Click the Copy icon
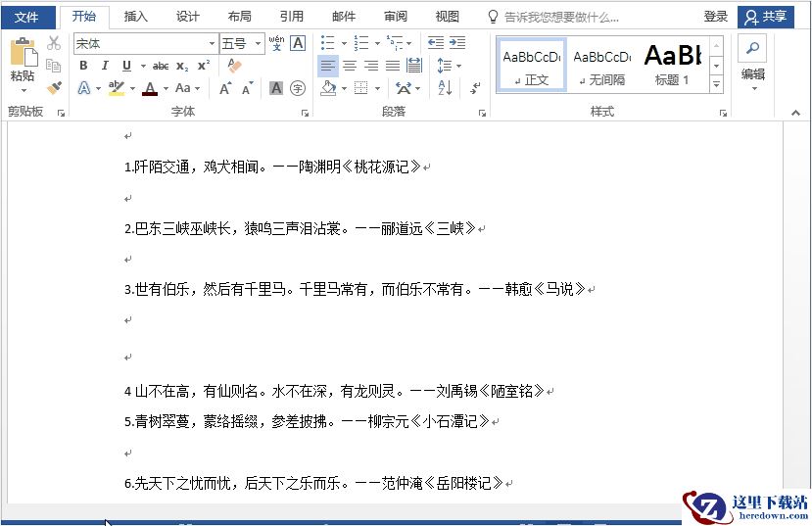 tap(53, 66)
